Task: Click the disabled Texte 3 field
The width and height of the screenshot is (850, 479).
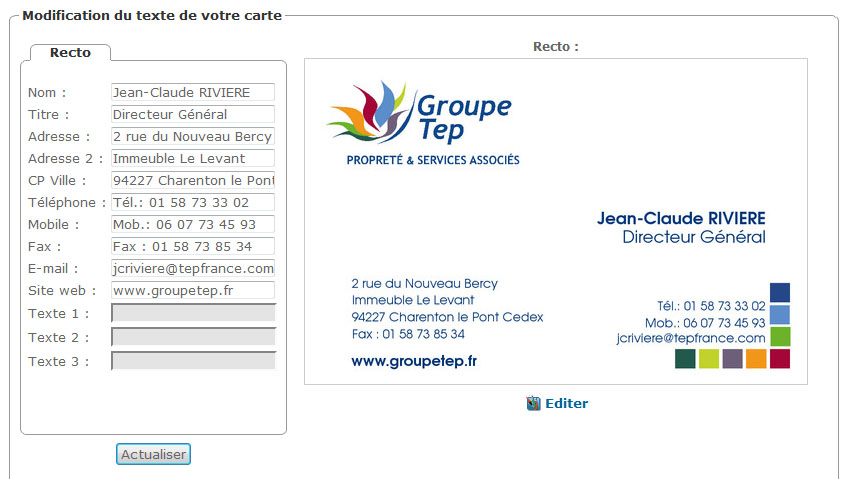Action: click(x=194, y=360)
